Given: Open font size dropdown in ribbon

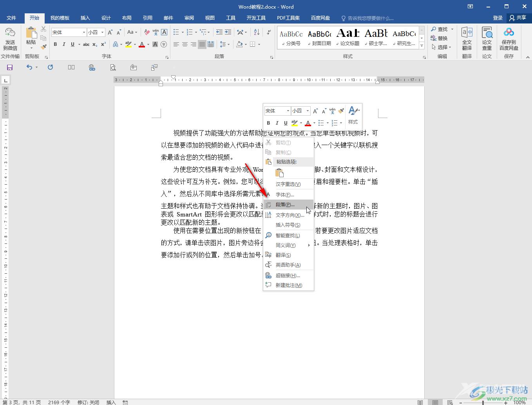Looking at the screenshot, I should coord(103,33).
